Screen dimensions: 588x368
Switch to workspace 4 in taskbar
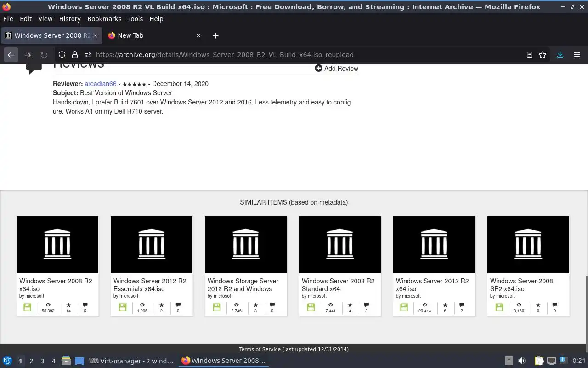coord(53,361)
